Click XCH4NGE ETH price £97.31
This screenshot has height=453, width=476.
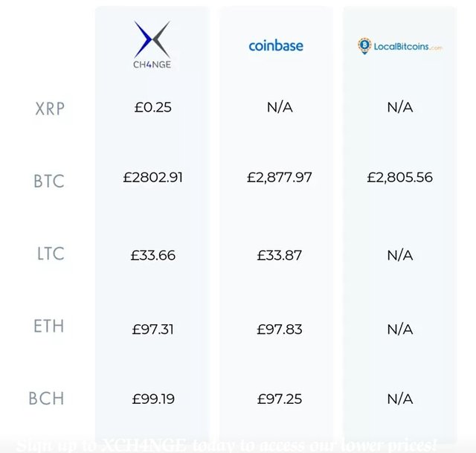152,329
